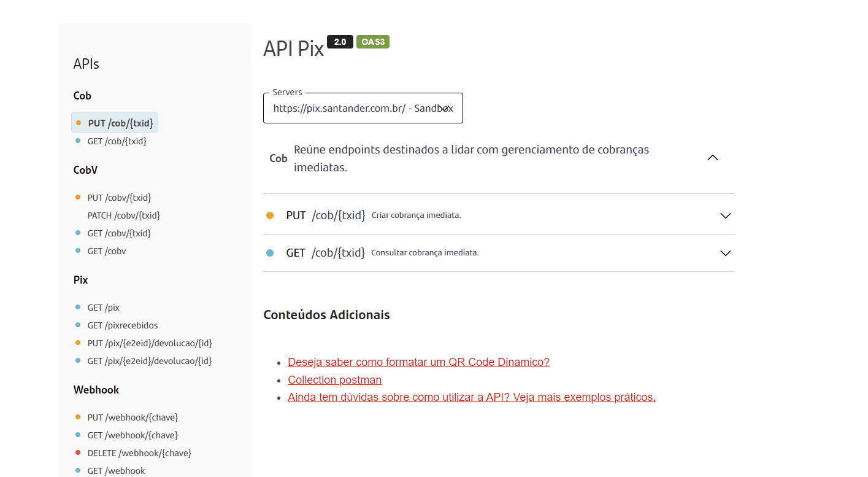868x477 pixels.
Task: Collapse the Cob section chevron
Action: 712,158
